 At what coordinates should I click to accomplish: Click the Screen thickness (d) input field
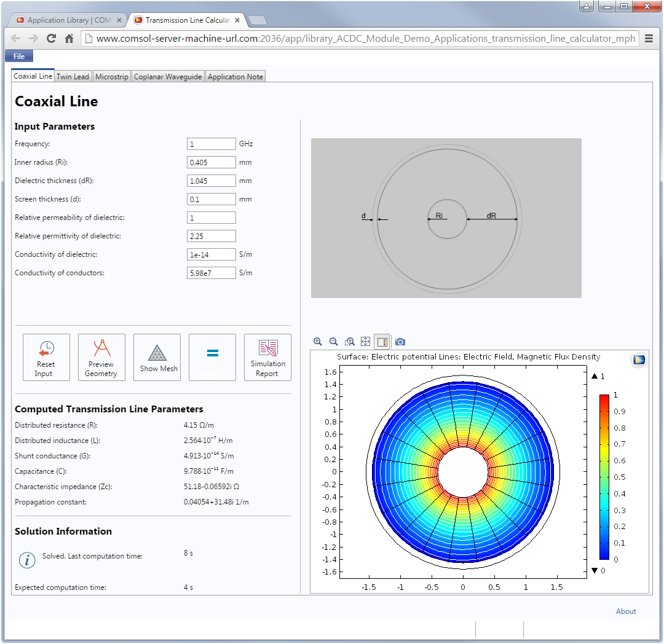[x=211, y=199]
